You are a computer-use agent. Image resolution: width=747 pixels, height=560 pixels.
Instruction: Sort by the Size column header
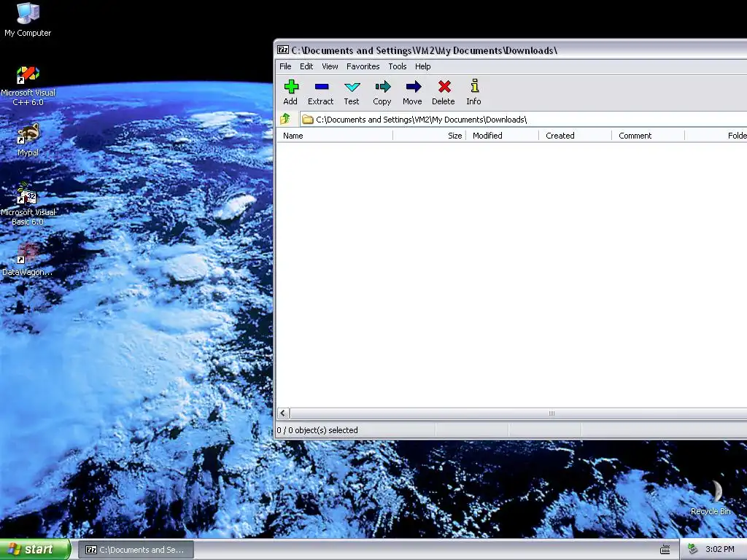(430, 136)
